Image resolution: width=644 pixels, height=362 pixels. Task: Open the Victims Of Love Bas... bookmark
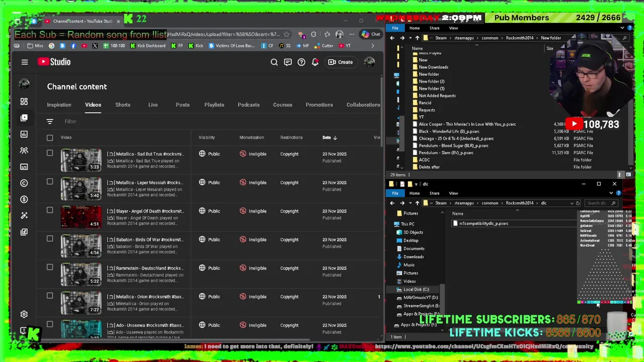tap(231, 46)
